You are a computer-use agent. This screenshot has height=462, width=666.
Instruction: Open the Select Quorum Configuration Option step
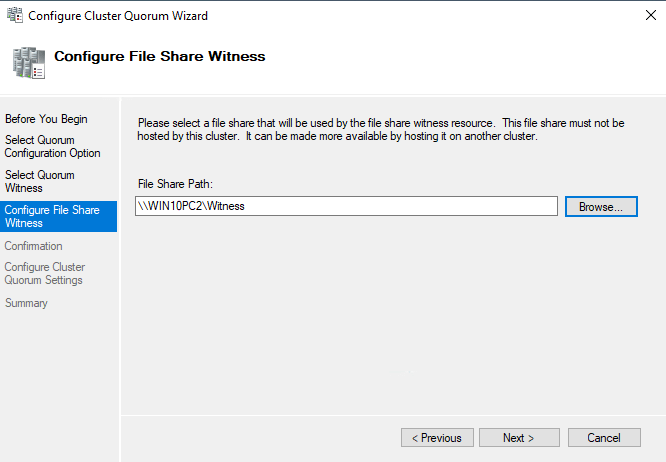tap(52, 147)
